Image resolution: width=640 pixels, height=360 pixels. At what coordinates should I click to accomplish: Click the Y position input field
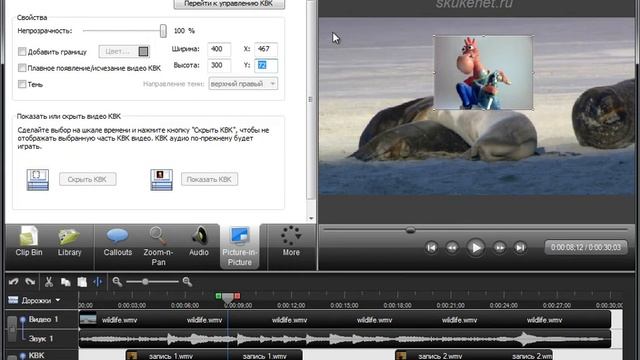click(x=266, y=65)
